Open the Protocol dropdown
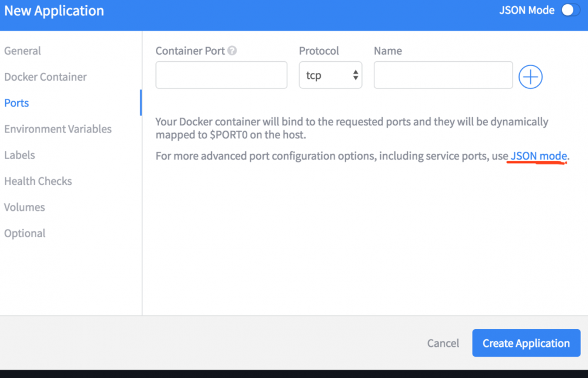The image size is (588, 378). click(x=330, y=75)
